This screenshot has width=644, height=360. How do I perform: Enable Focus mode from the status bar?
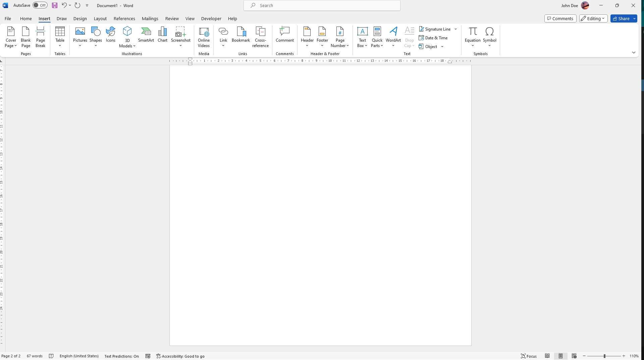pos(529,356)
